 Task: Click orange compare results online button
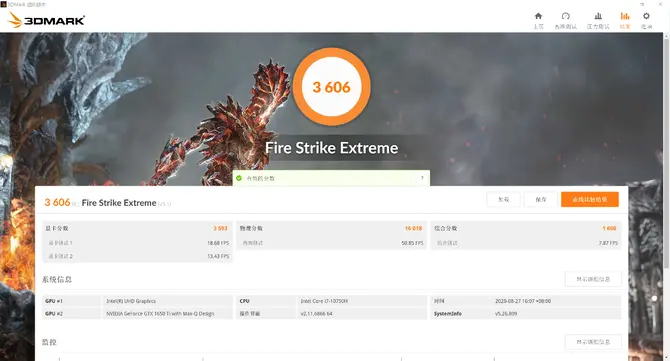(590, 200)
